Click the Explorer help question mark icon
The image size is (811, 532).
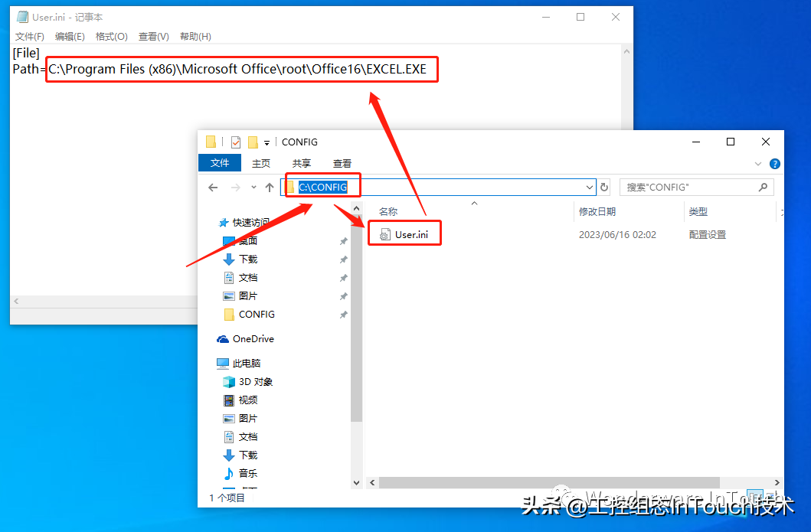pos(774,164)
